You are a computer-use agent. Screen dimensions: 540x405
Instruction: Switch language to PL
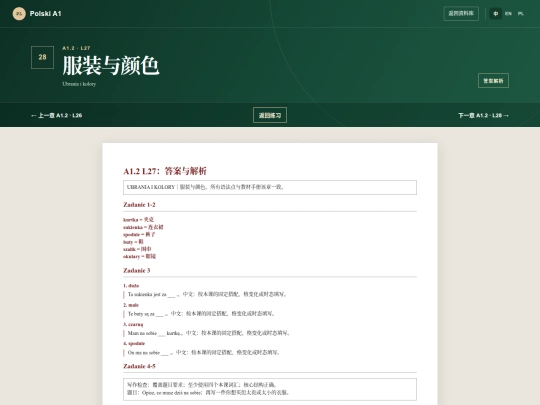click(521, 14)
